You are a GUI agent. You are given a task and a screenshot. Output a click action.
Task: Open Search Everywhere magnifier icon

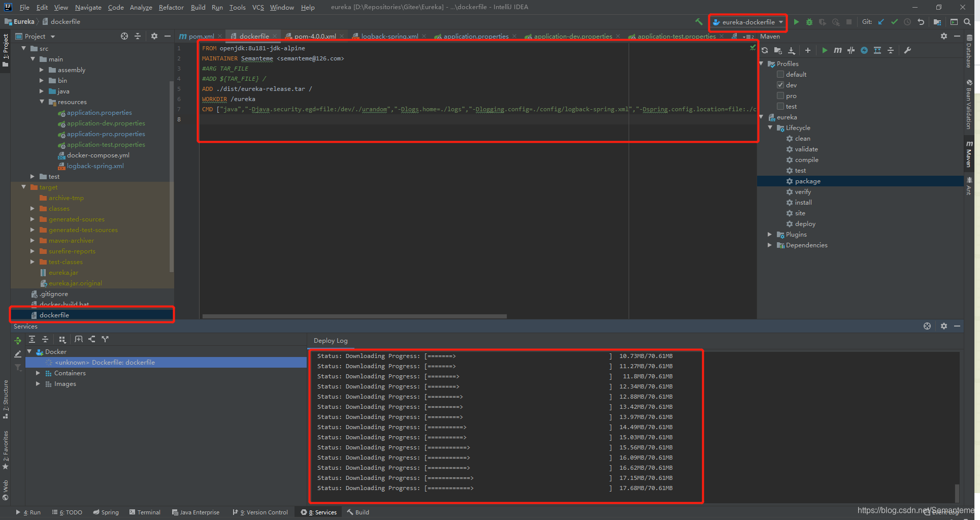(967, 22)
